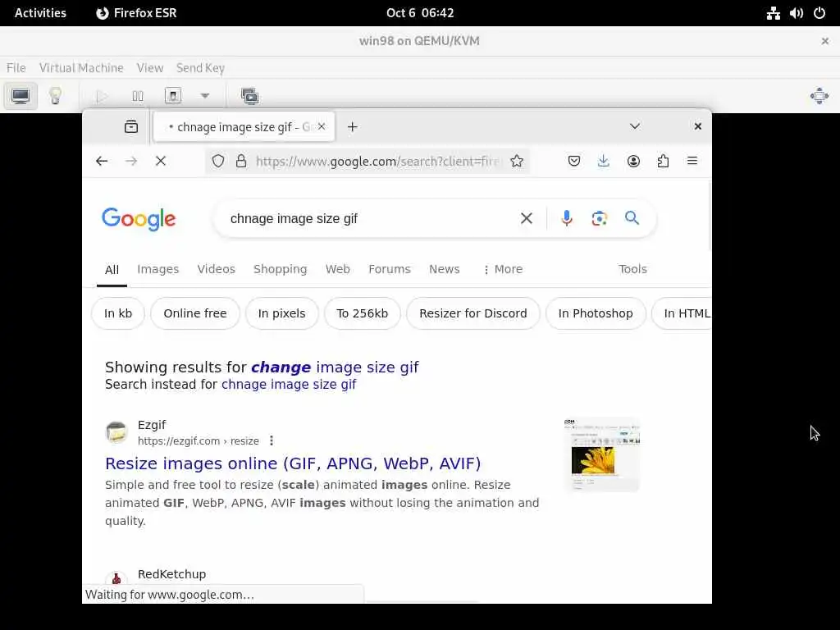The width and height of the screenshot is (840, 630).
Task: Close the 'chnage image size gif' tab
Action: coord(322,126)
